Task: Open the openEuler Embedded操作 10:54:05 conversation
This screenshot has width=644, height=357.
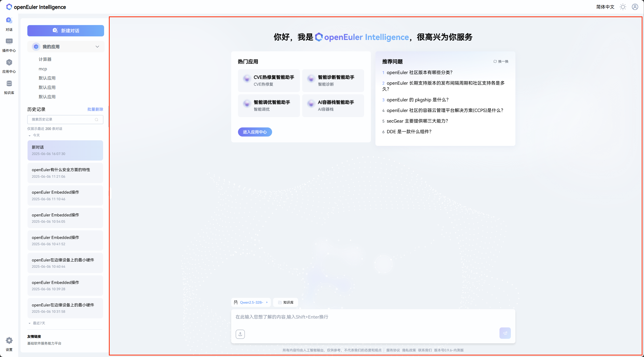Action: pos(65,218)
